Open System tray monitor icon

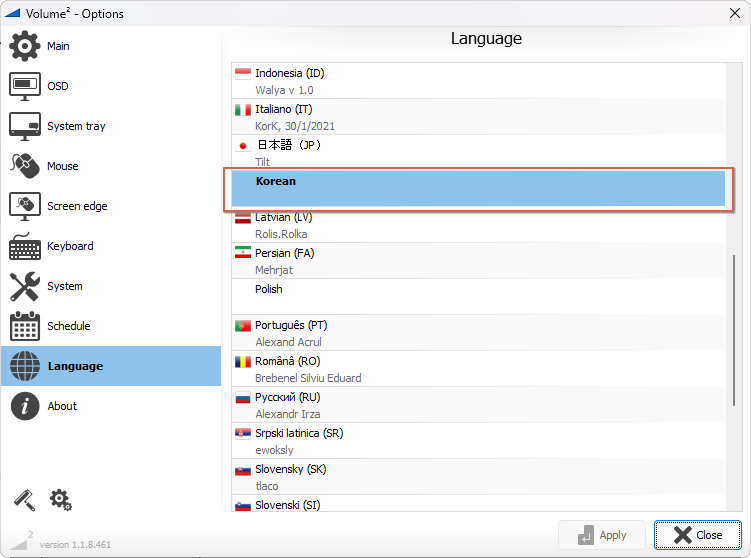(x=25, y=126)
